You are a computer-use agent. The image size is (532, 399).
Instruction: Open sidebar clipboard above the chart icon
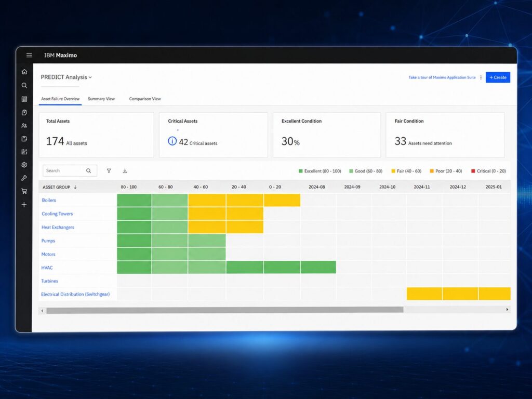[24, 138]
